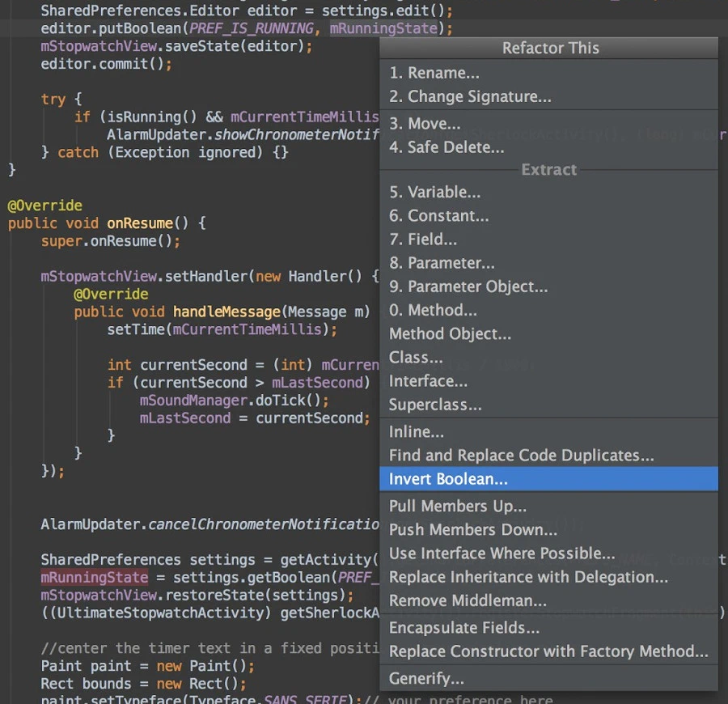Click AlarmUpdater.showChronometerNotif call

point(243,134)
